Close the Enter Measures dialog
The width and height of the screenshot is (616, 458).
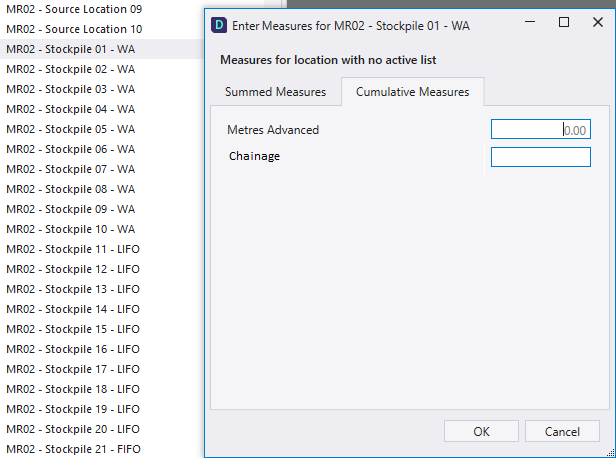click(x=598, y=22)
